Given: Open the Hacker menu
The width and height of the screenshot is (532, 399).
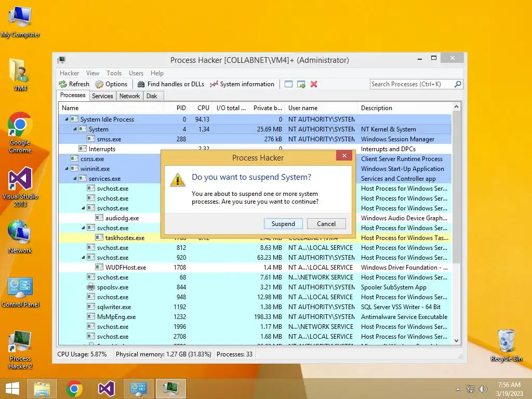Looking at the screenshot, I should [69, 73].
